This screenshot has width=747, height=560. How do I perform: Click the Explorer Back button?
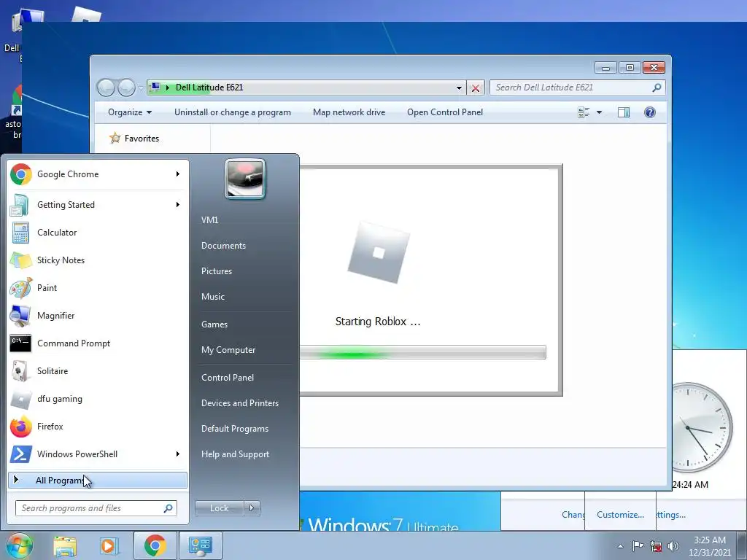106,87
